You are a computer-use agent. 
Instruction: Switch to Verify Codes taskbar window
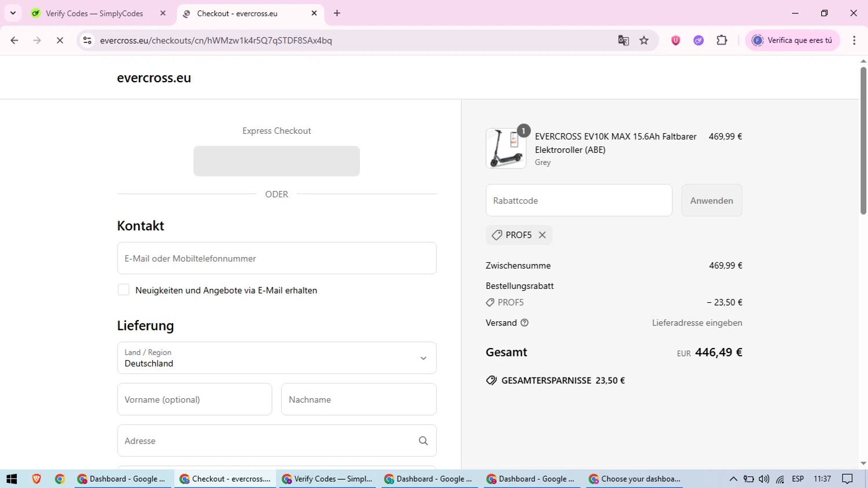tap(328, 479)
